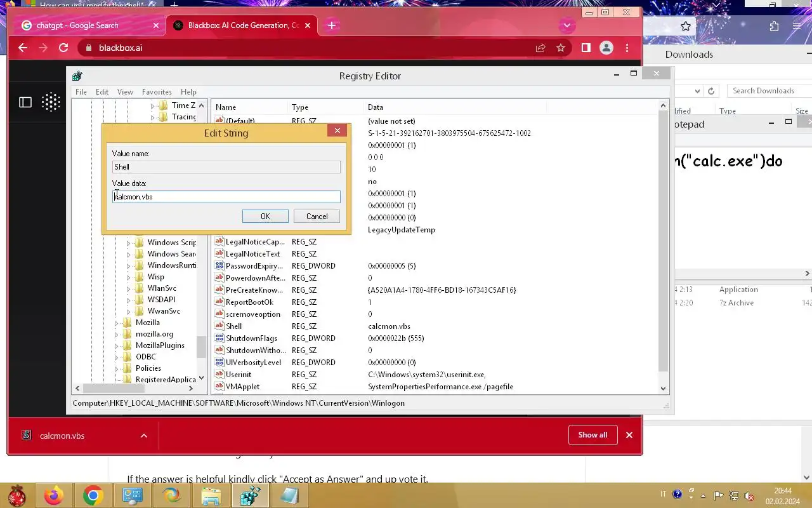Launch Firefox from the taskbar
This screenshot has width=812, height=508.
pyautogui.click(x=53, y=495)
